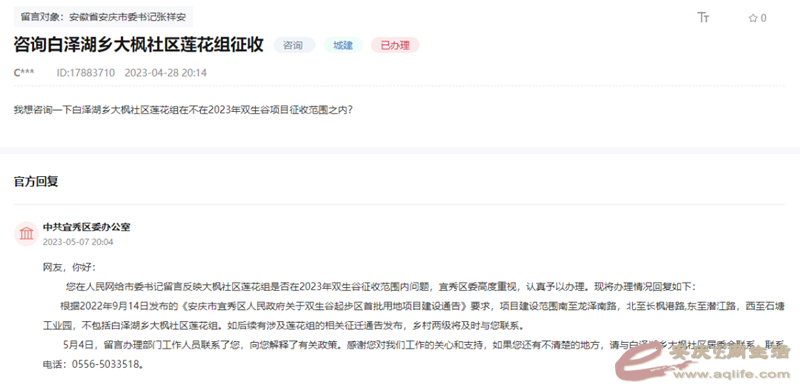The height and width of the screenshot is (387, 800).
Task: Click the post date 2023-04-28 20:14
Action: (166, 73)
